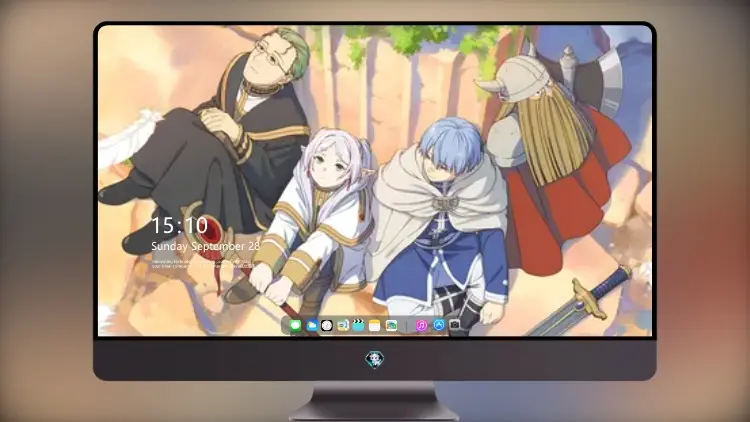Click the monitor's chin logo emblem

pos(375,359)
